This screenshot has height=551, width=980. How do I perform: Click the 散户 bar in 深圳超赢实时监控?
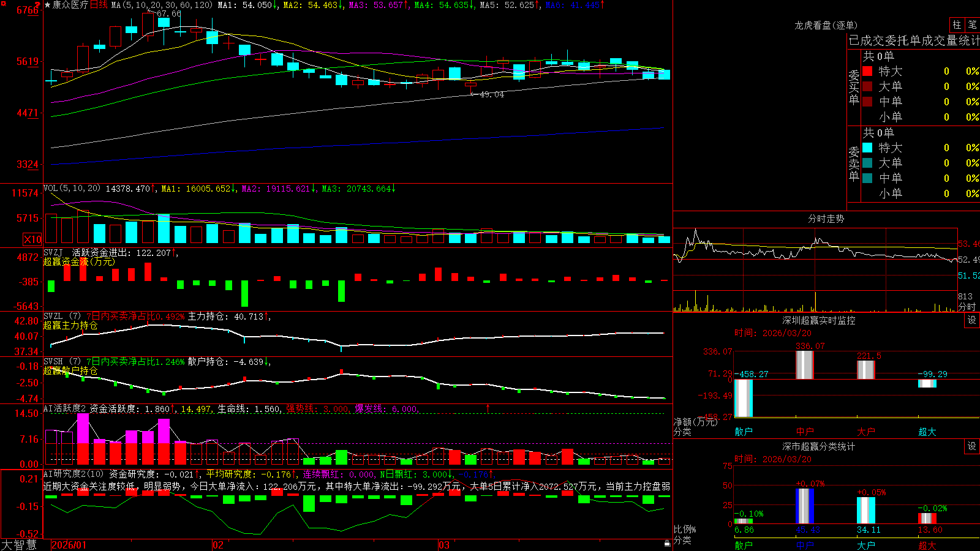coord(744,398)
